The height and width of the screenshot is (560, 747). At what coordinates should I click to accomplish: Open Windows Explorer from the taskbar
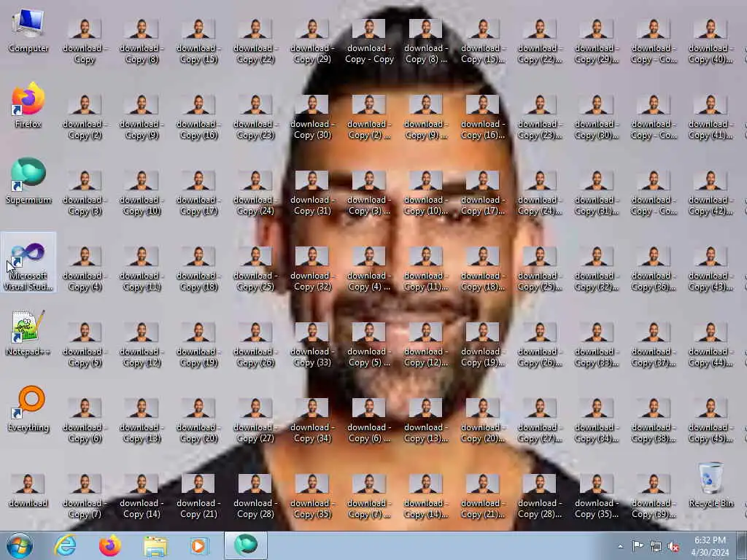pyautogui.click(x=155, y=545)
